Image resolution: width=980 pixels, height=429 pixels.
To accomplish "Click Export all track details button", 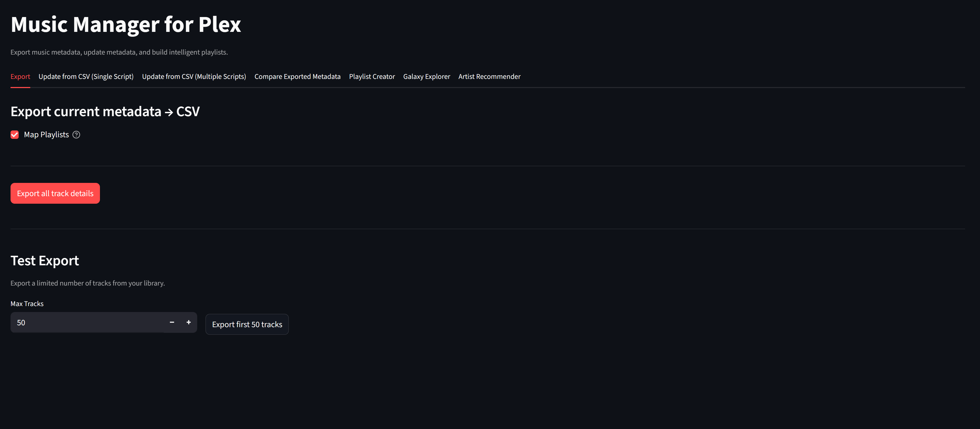I will 55,193.
